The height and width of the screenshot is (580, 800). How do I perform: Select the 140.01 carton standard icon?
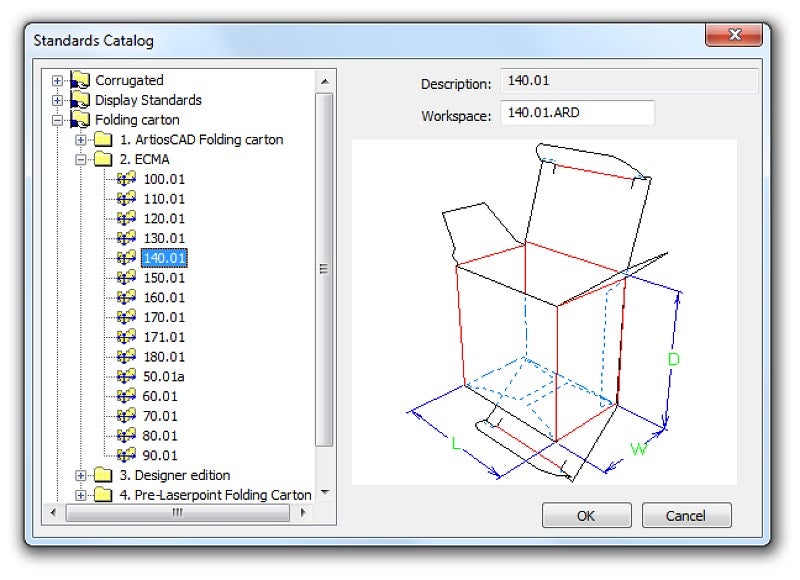click(x=127, y=257)
